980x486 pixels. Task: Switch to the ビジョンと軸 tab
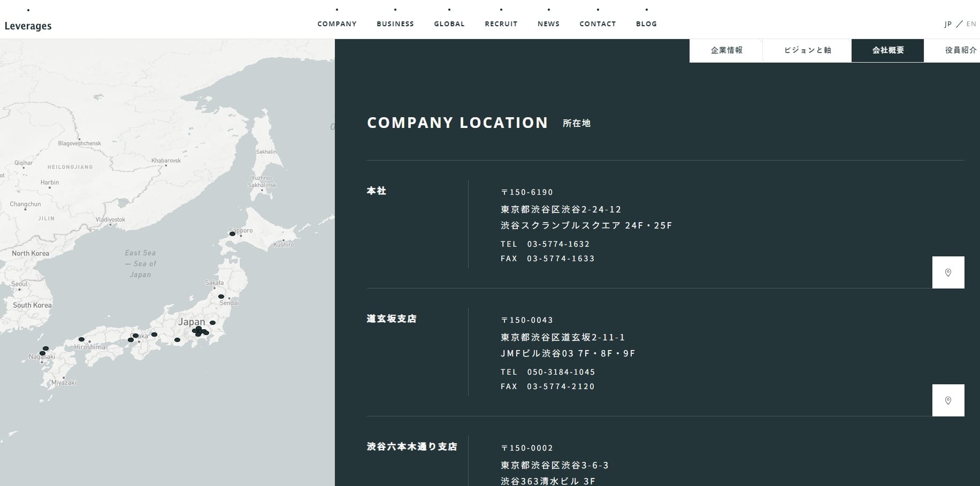pos(807,50)
